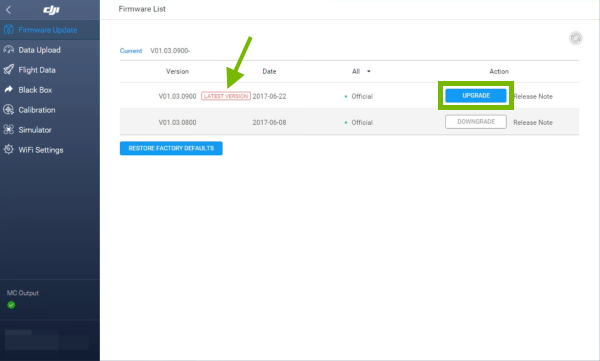Click the MC Output label
This screenshot has height=361, width=600.
23,293
